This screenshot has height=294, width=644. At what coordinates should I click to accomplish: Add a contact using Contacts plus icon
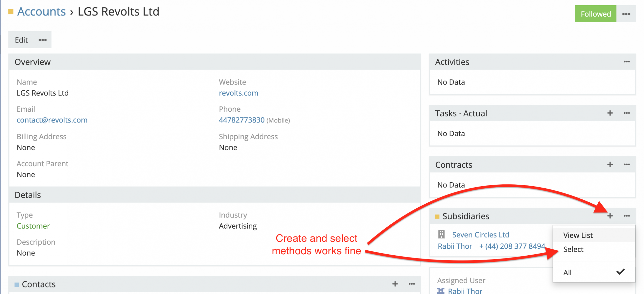click(x=395, y=284)
